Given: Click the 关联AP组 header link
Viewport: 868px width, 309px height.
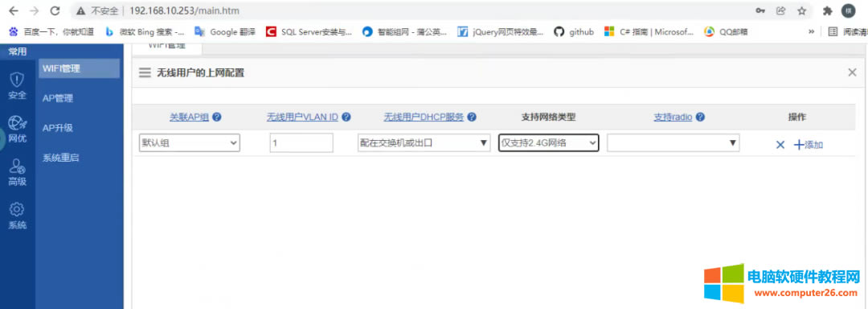Looking at the screenshot, I should (x=190, y=117).
